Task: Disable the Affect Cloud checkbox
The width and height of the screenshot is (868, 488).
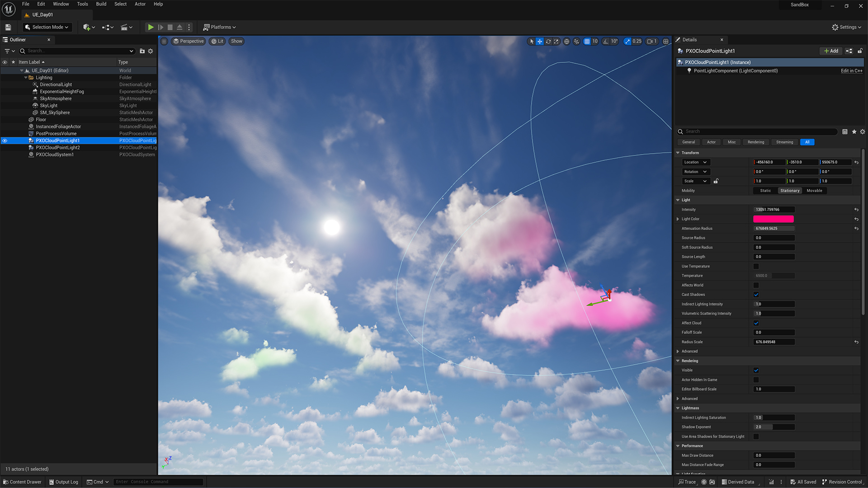Action: pyautogui.click(x=756, y=323)
